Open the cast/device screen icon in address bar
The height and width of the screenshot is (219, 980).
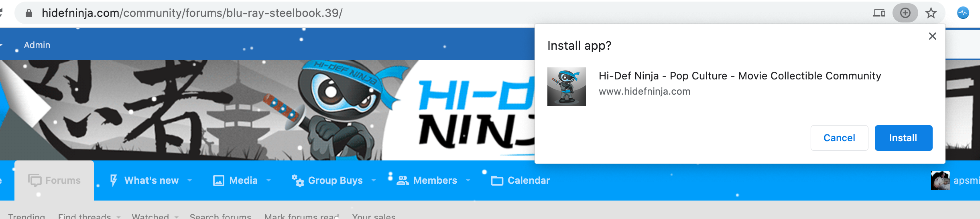pos(879,13)
